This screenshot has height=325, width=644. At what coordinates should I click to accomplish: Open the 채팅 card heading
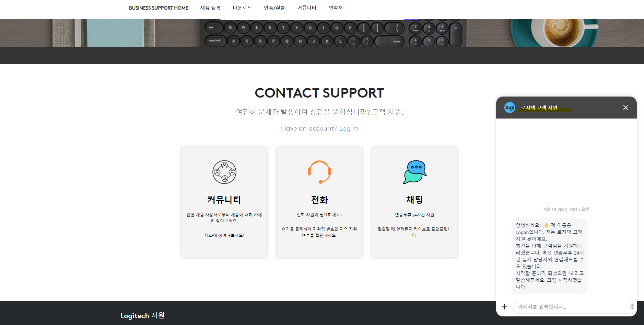pos(414,200)
